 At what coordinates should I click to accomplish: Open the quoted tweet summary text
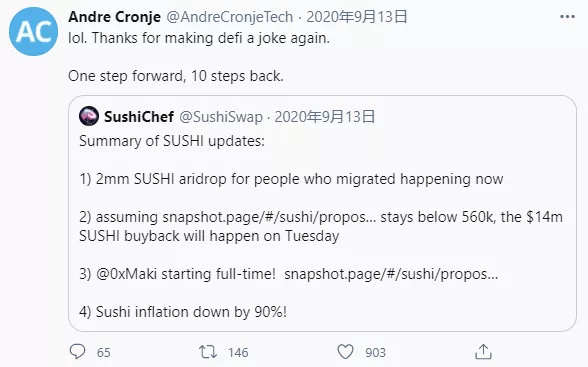(x=172, y=141)
